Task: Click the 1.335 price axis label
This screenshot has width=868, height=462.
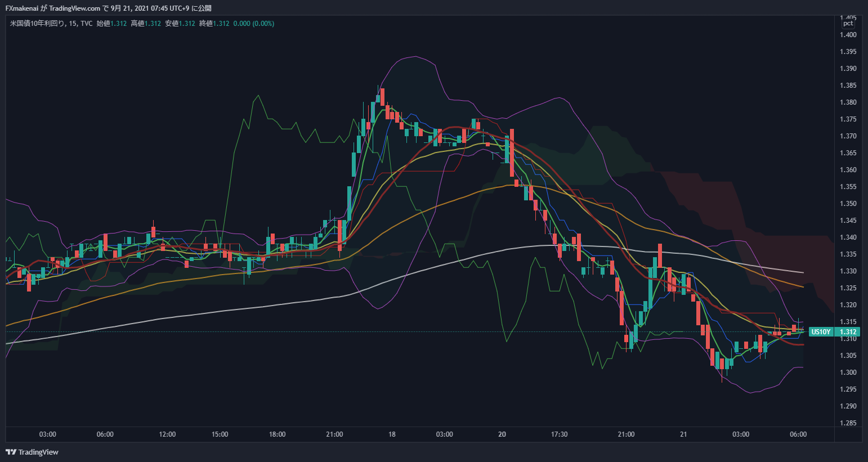Action: (x=848, y=254)
